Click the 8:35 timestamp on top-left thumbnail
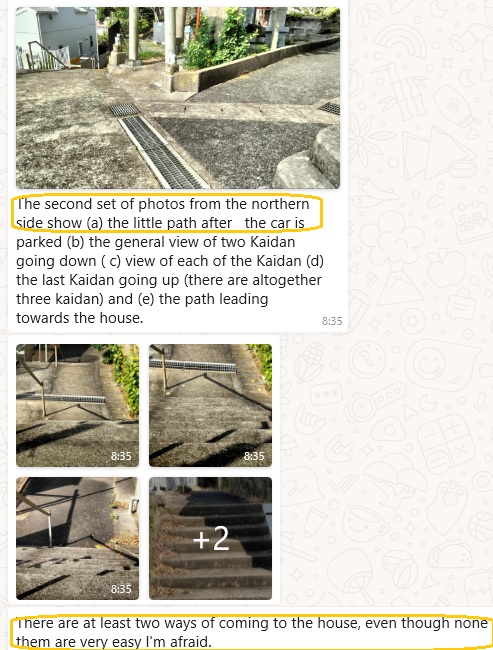The image size is (493, 650). 121,456
